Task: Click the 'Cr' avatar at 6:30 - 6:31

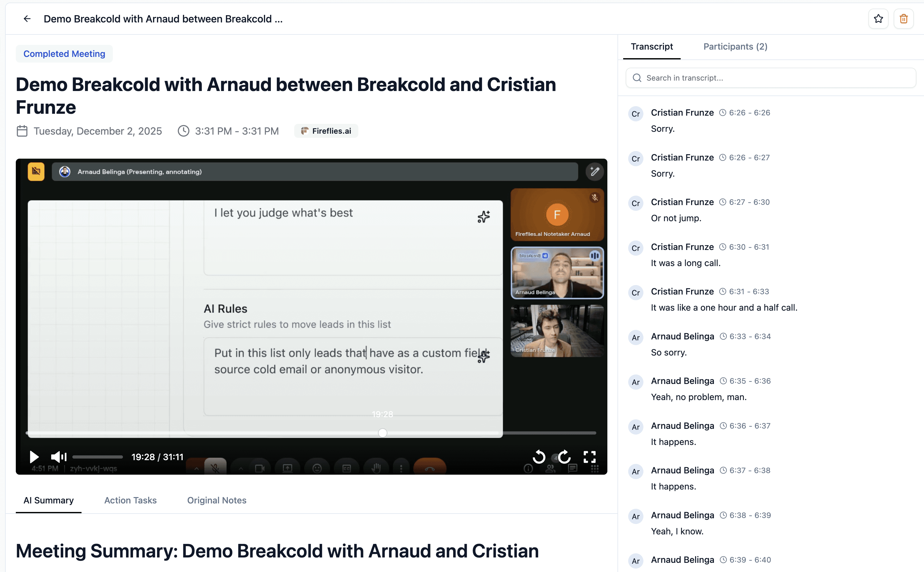Action: tap(635, 248)
